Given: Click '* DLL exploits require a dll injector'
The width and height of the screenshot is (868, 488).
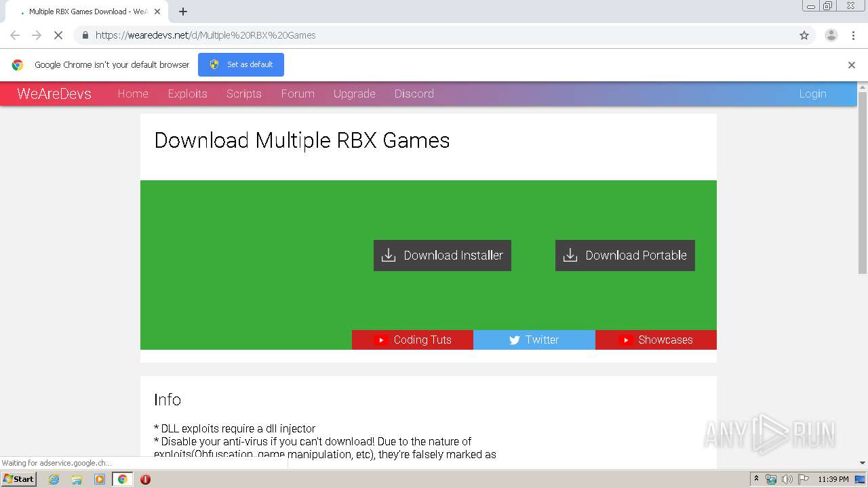Looking at the screenshot, I should tap(235, 428).
